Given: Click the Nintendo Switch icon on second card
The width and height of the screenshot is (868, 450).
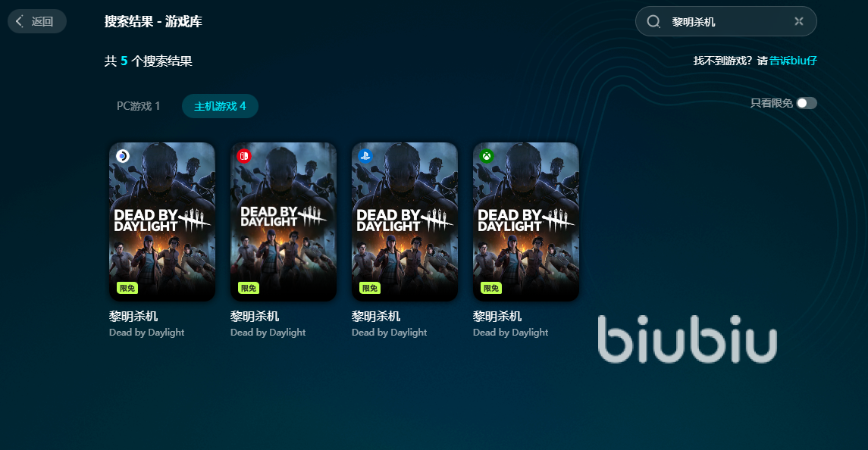Looking at the screenshot, I should (x=243, y=156).
